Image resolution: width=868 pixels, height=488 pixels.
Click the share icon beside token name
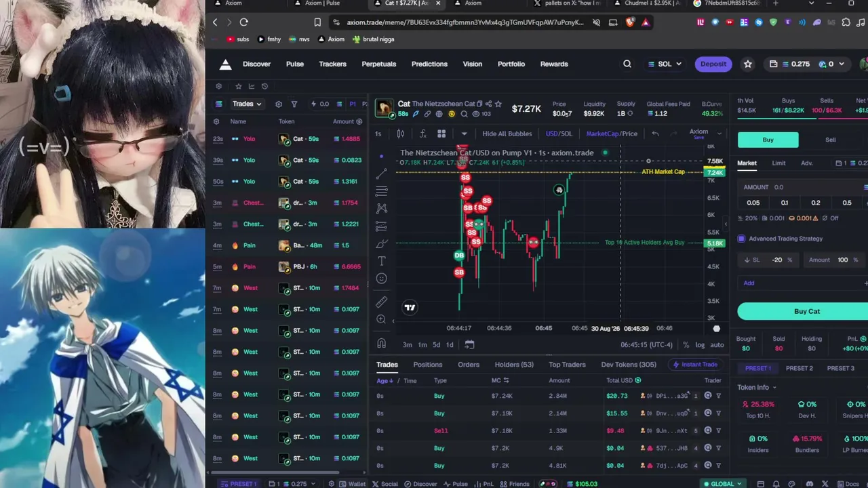coord(488,104)
